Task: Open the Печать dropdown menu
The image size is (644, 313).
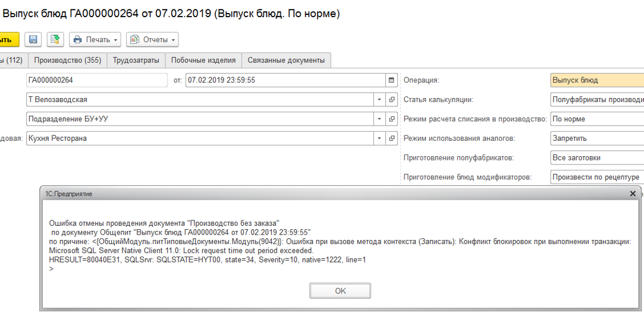Action: click(x=95, y=39)
